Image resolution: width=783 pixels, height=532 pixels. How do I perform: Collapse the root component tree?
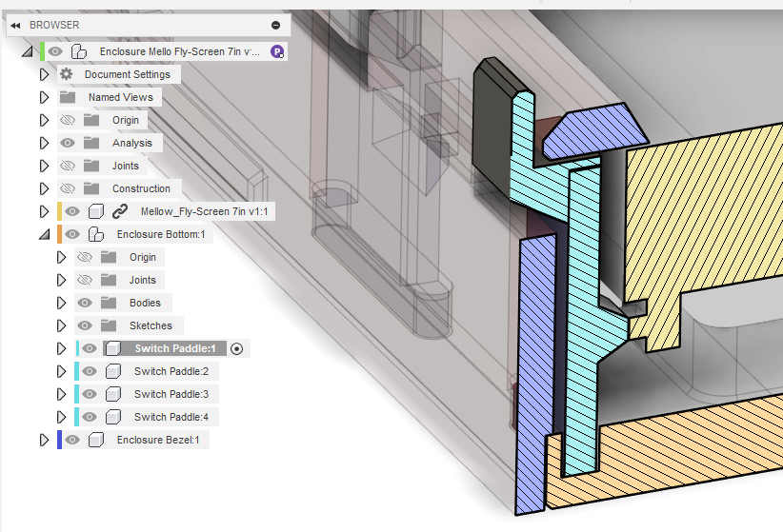(28, 51)
